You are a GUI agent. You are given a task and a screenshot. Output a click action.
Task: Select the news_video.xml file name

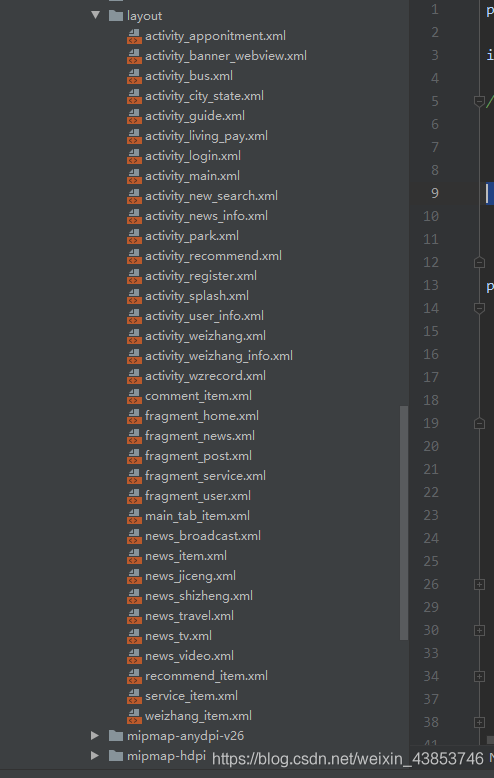pyautogui.click(x=189, y=656)
